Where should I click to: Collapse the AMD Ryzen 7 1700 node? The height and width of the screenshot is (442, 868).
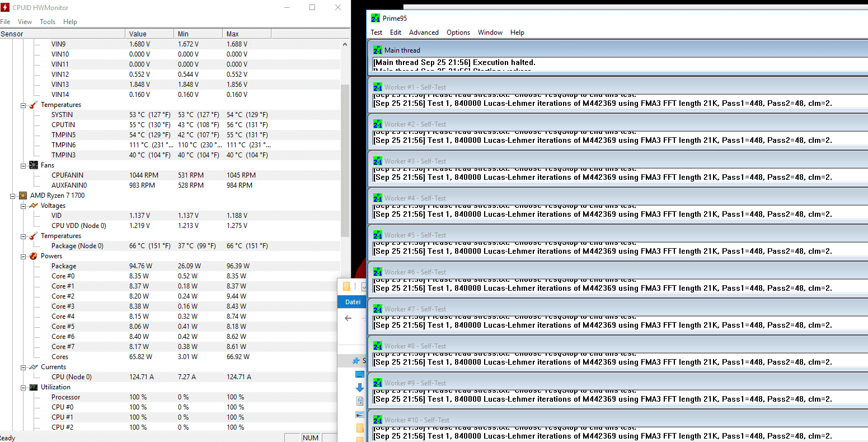[13, 196]
